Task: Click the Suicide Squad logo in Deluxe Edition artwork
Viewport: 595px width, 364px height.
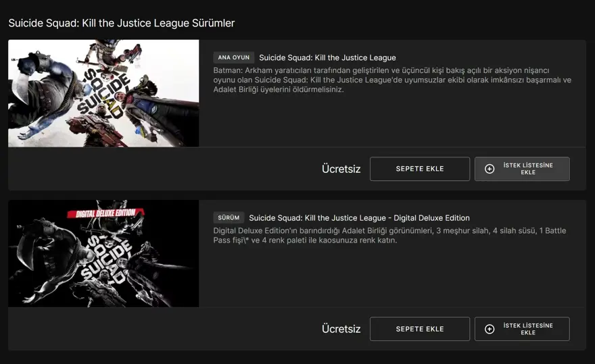Action: (101, 260)
